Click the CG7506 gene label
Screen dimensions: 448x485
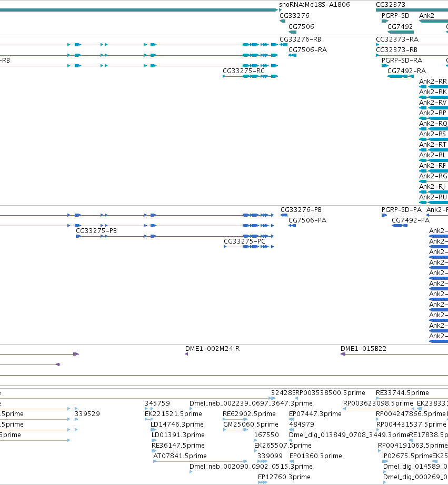pos(301,27)
